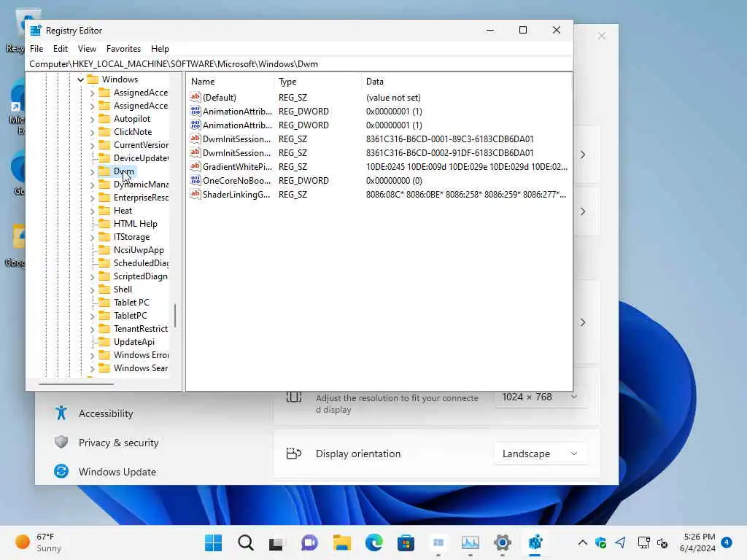
Task: Open the Help menu
Action: (x=160, y=49)
